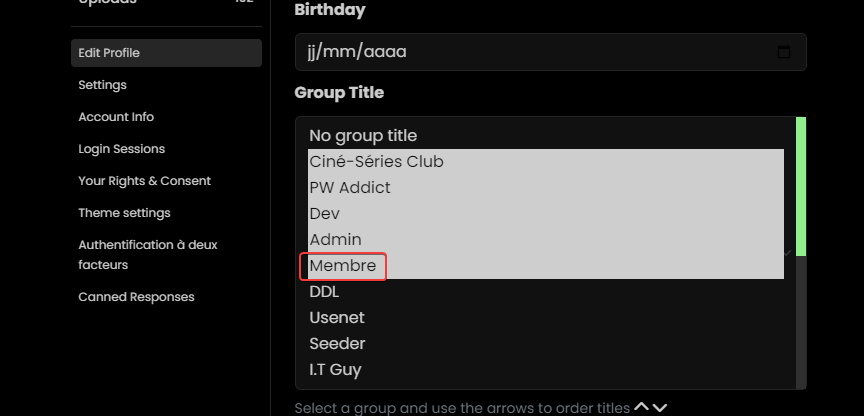Open Theme settings in sidebar
Viewport: 864px width, 416px height.
click(x=124, y=213)
